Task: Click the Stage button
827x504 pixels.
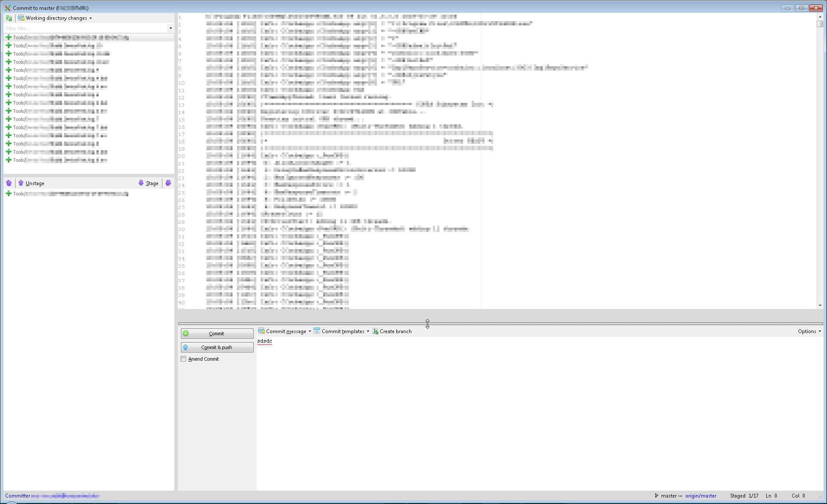Action: [148, 183]
